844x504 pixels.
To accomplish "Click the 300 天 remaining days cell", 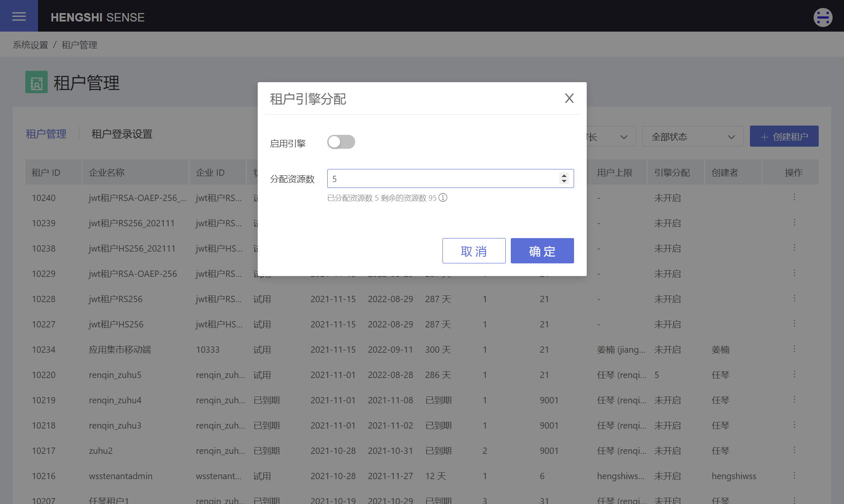I will [438, 349].
